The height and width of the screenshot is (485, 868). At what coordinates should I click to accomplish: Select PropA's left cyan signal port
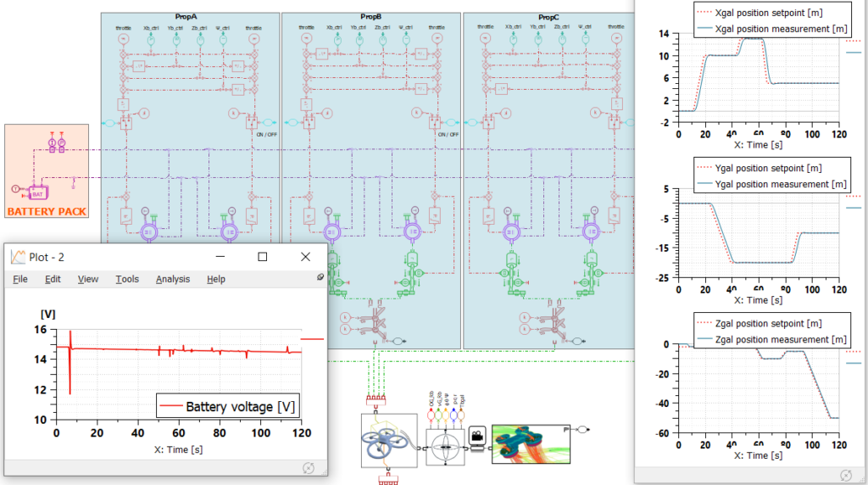(109, 123)
